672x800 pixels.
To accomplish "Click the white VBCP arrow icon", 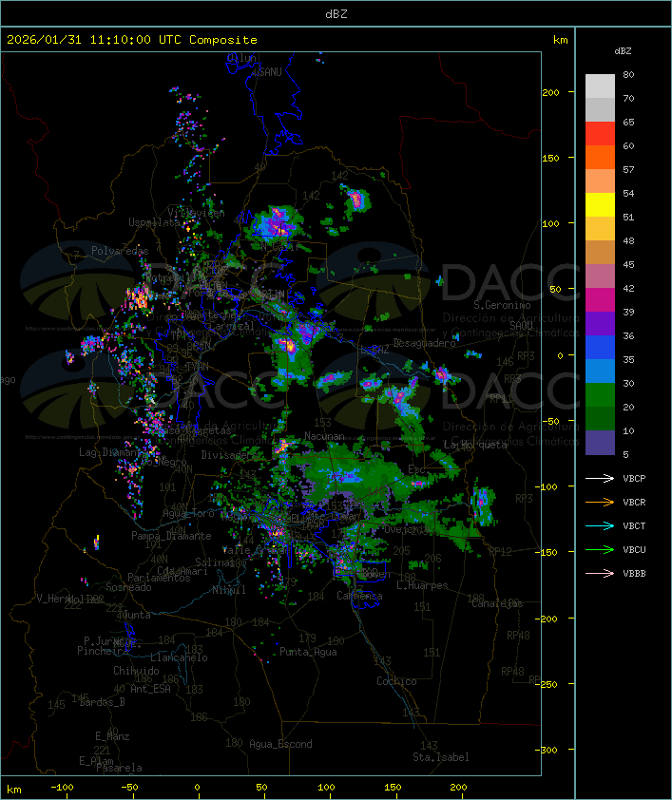I will (600, 478).
